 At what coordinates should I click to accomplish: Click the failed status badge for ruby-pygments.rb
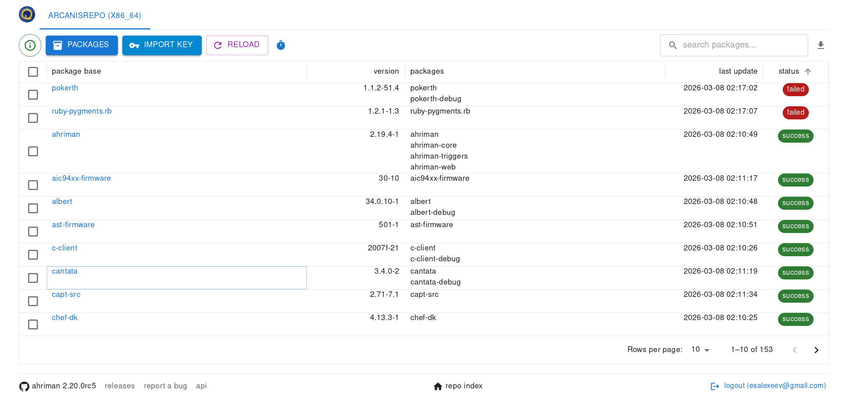(x=795, y=113)
